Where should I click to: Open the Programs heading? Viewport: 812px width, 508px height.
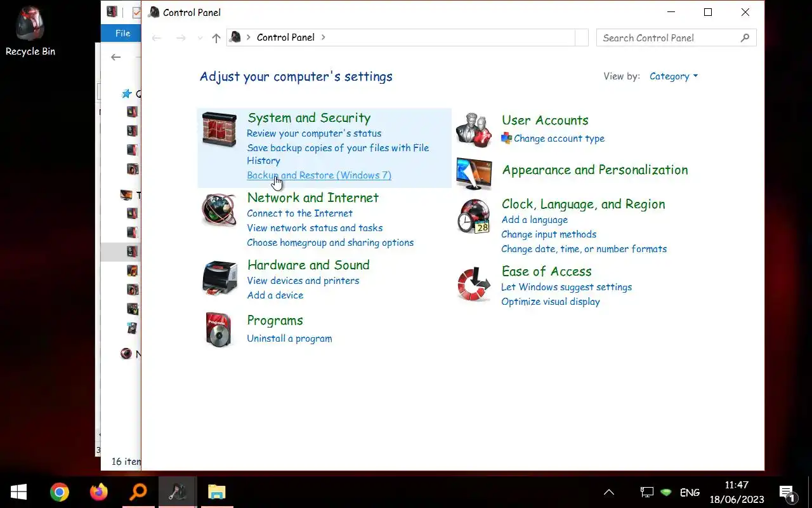click(x=275, y=321)
